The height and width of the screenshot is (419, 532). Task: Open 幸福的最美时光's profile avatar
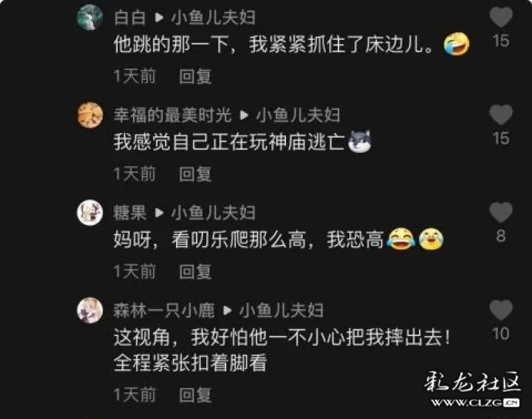point(90,115)
